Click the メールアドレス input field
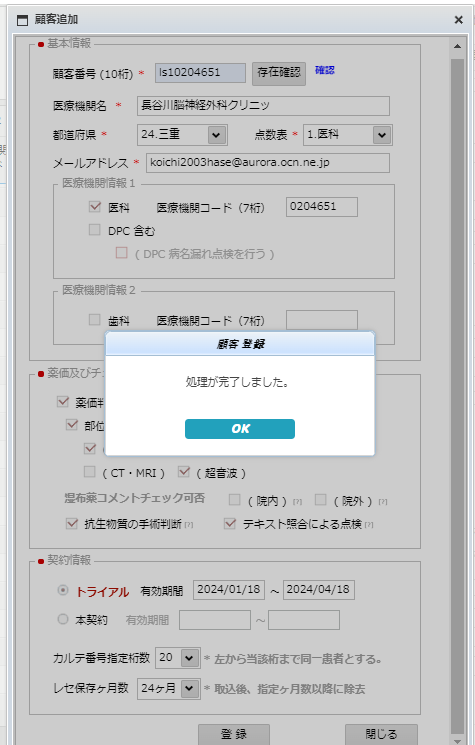Screen dimensions: 475x745 (x=268, y=162)
